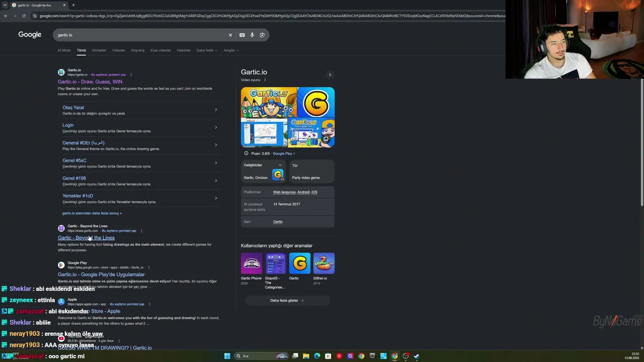Open more options under Video oyunu subtitle
The width and height of the screenshot is (644, 362).
[265, 80]
